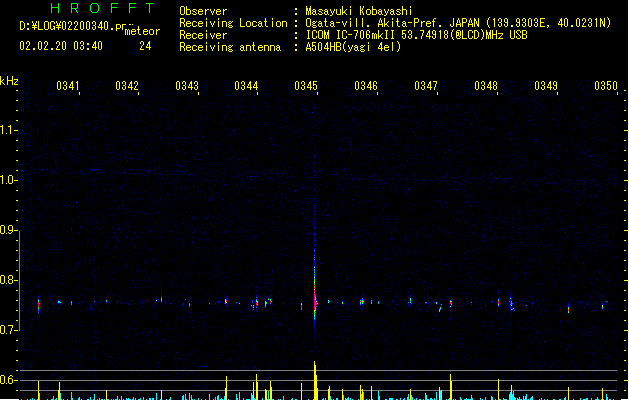
Task: Click the strong meteor echo at 0345
Action: 315,303
